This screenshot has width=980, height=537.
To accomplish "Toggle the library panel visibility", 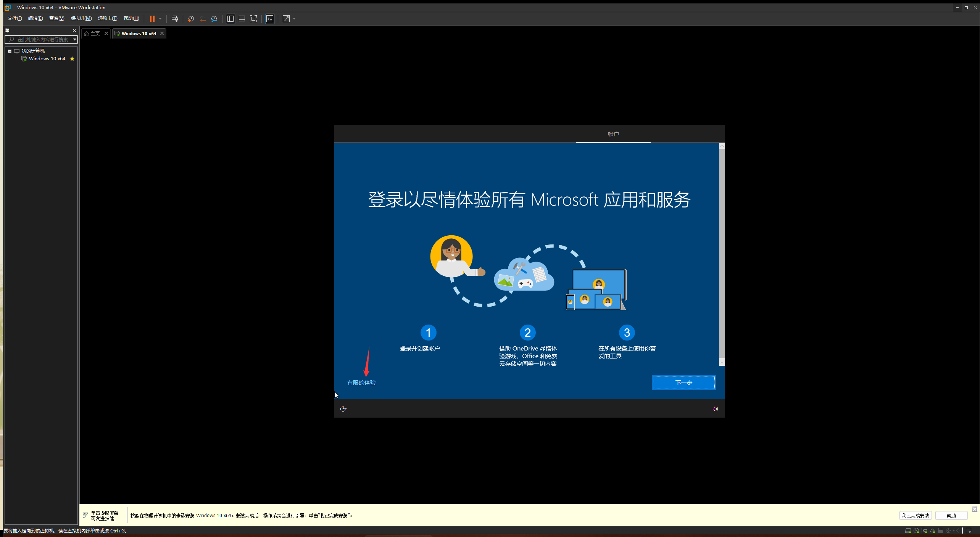I will point(230,19).
